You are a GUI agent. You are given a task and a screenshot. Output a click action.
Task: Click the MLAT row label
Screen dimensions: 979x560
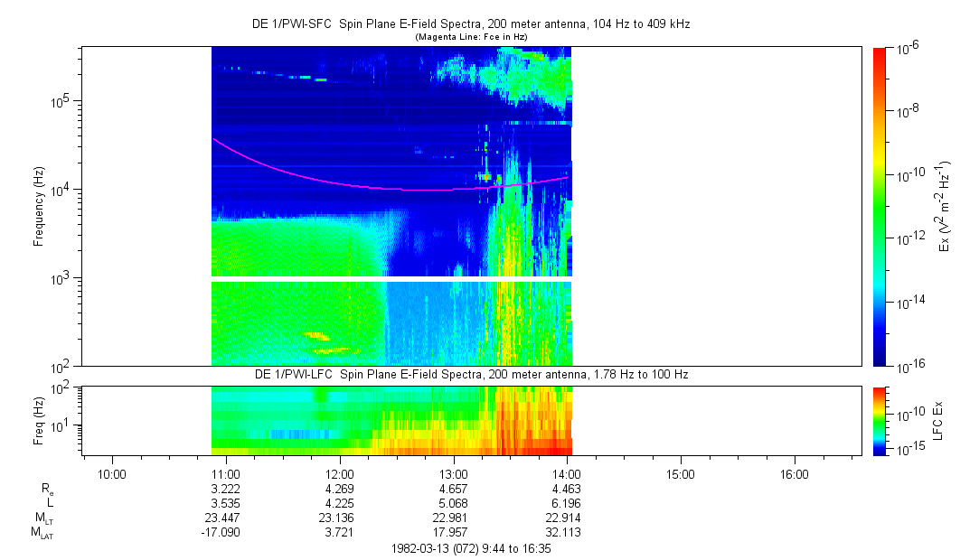[x=42, y=532]
